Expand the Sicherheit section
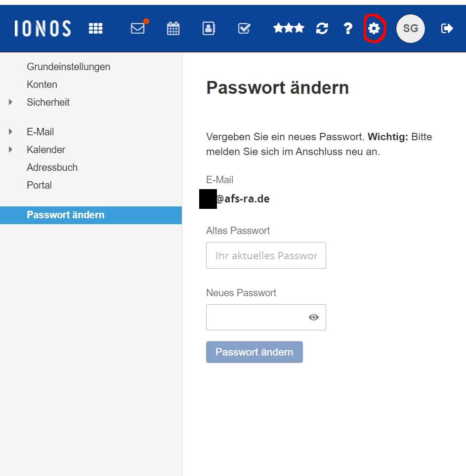 (11, 102)
